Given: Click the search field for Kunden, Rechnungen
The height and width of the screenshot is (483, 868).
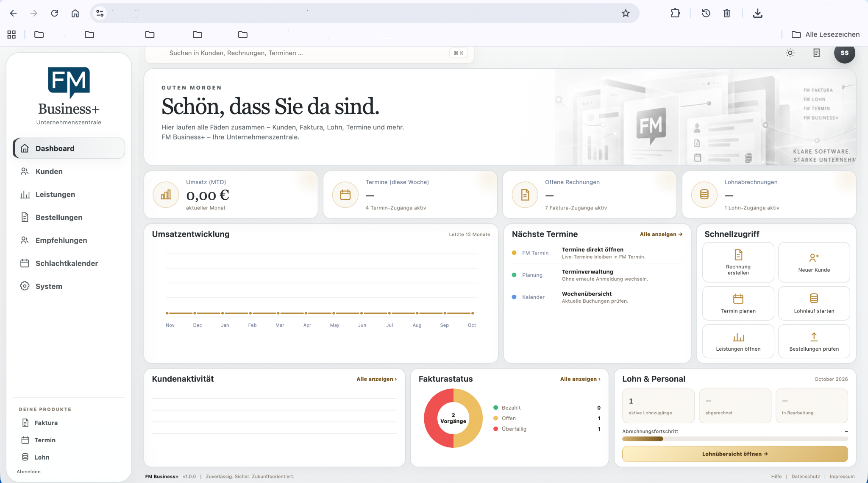Looking at the screenshot, I should (x=309, y=53).
